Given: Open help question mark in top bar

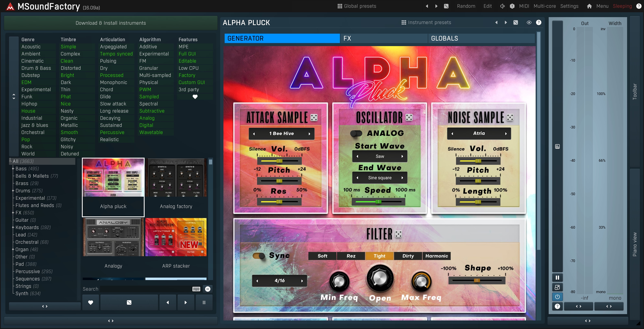Looking at the screenshot, I should 639,6.
